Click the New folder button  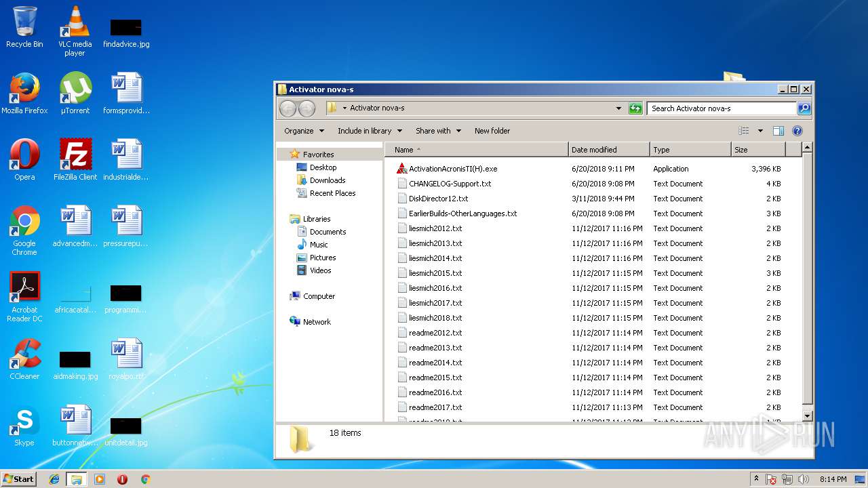[492, 131]
